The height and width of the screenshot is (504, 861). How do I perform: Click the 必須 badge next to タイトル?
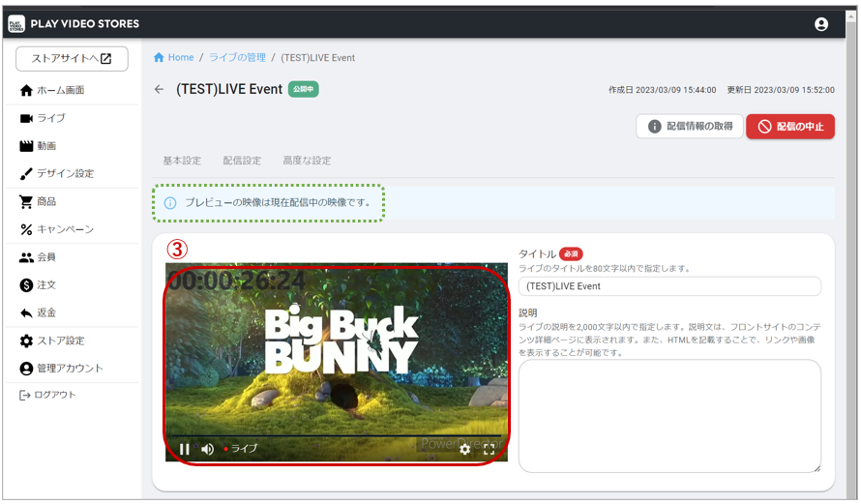pyautogui.click(x=571, y=253)
